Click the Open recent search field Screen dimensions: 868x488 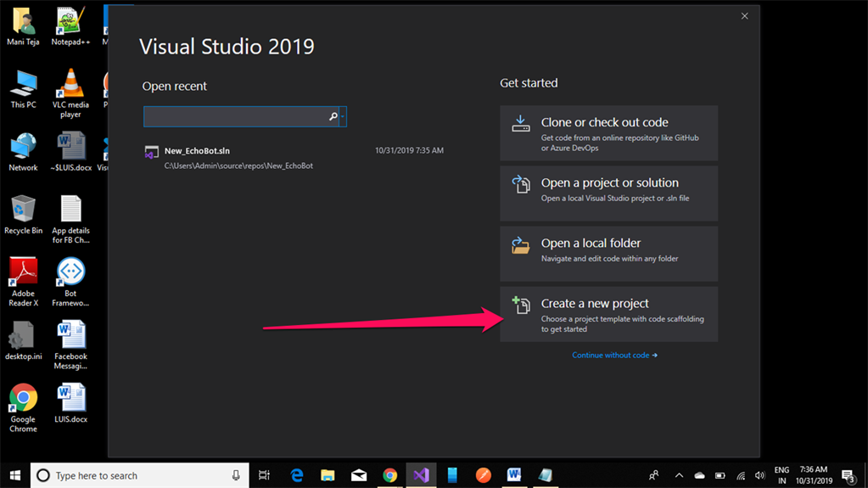point(235,116)
